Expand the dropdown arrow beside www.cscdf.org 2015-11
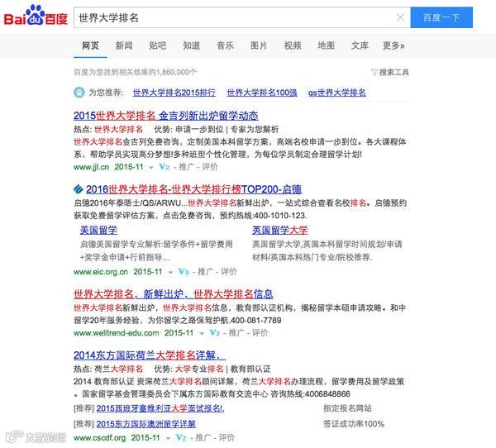Screen dimensions: 496x448 168,438
